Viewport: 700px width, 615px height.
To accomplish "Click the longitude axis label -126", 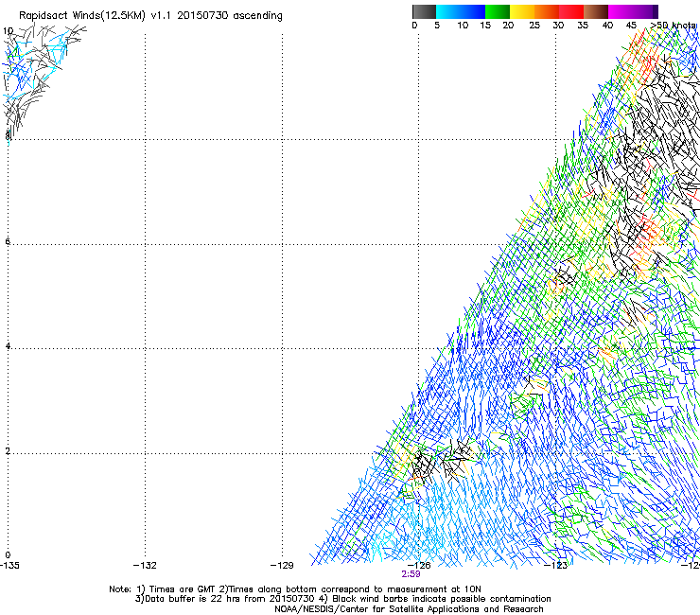I will click(x=419, y=565).
